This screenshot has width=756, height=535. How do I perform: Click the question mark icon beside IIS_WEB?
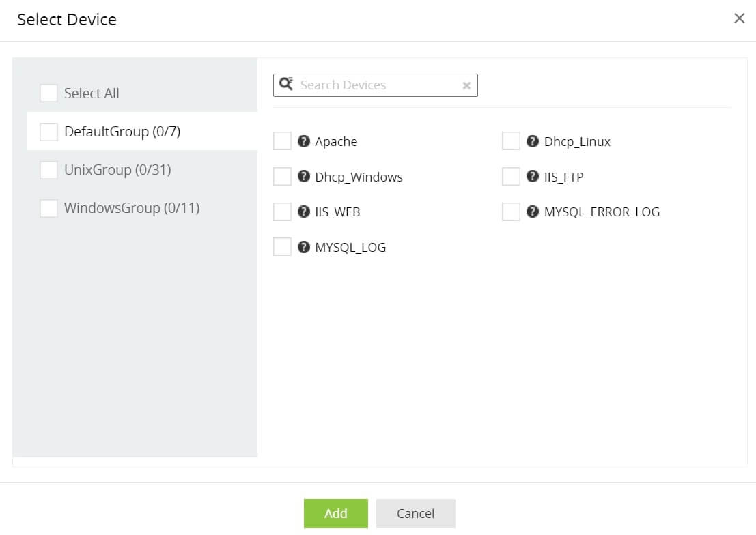click(x=305, y=212)
